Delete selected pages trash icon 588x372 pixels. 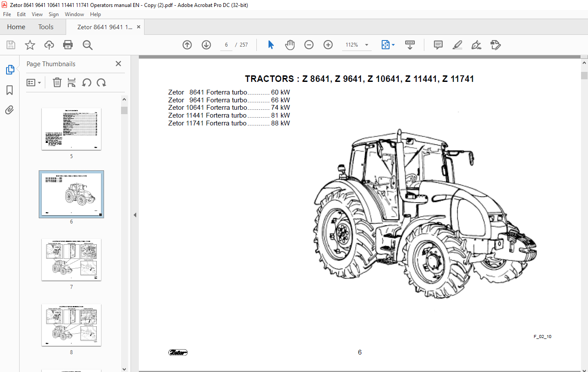57,82
